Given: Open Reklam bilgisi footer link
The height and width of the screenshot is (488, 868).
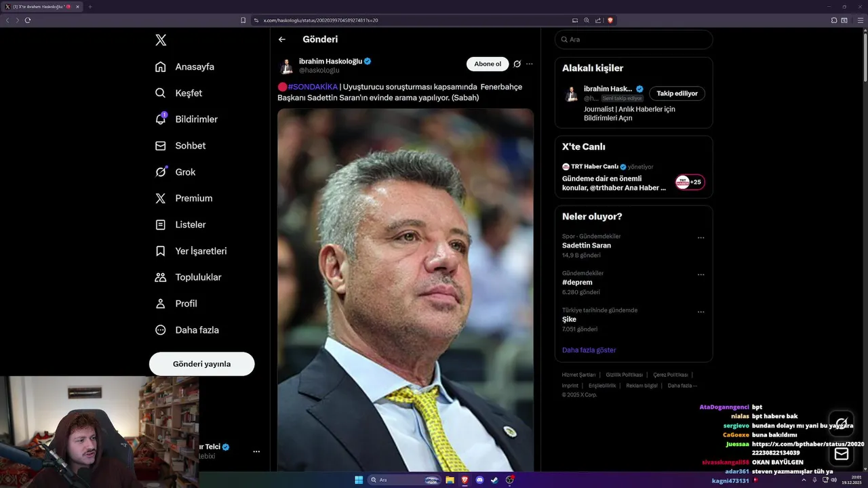Looking at the screenshot, I should tap(642, 386).
